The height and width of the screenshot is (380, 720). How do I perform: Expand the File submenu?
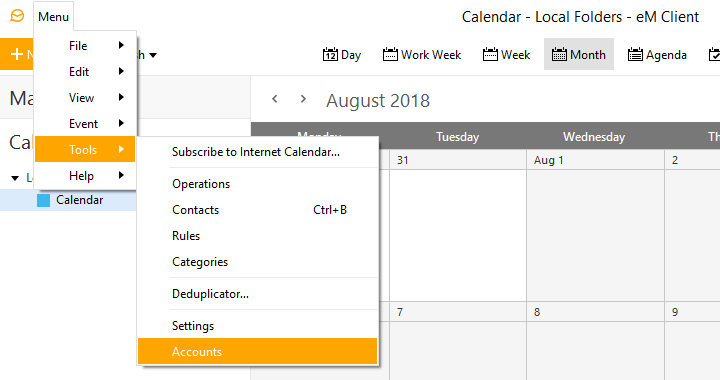(x=85, y=45)
